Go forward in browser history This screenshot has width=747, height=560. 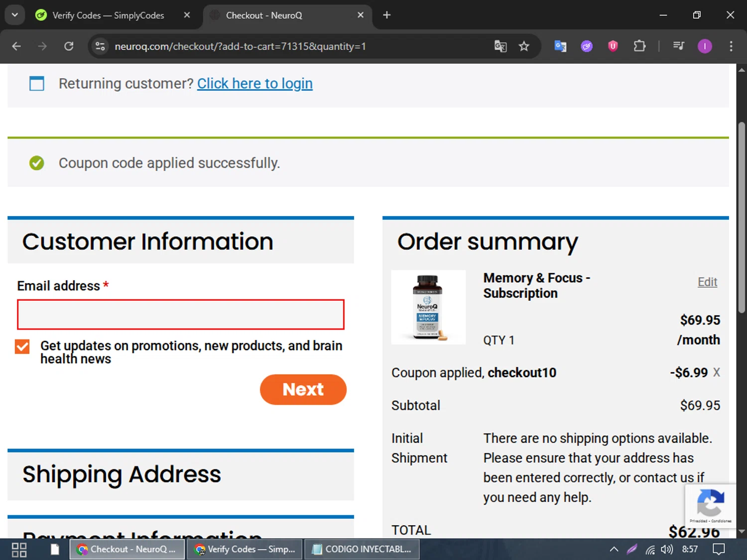tap(42, 46)
